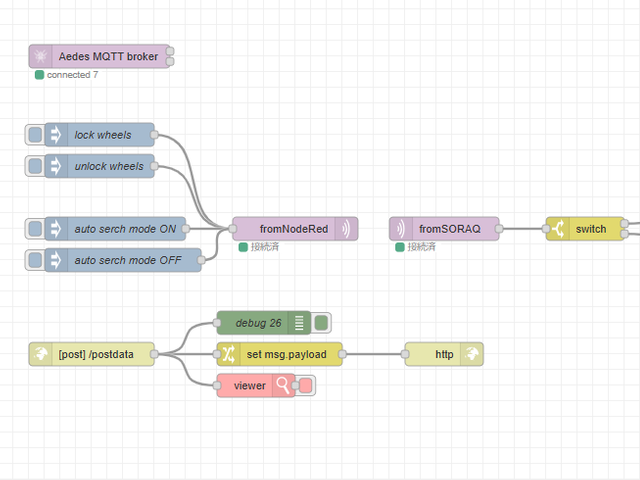Select the debug 26 node label
The height and width of the screenshot is (480, 640).
pyautogui.click(x=258, y=323)
